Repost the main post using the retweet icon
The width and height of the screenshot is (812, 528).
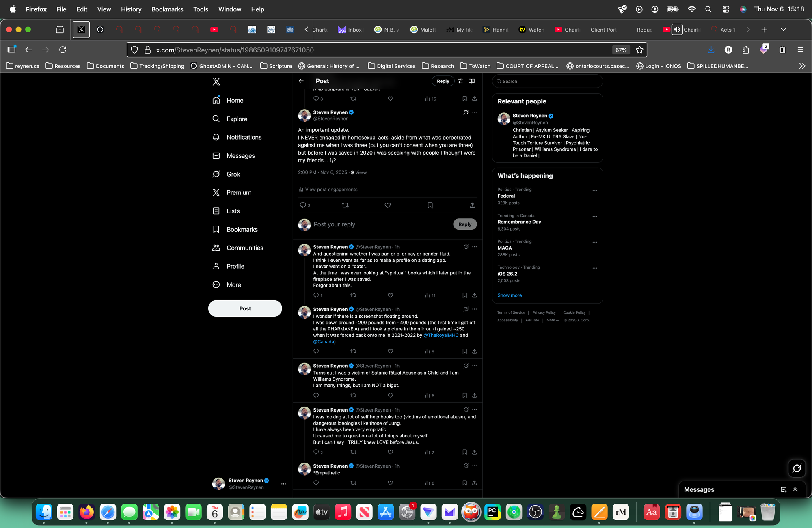[x=345, y=205]
